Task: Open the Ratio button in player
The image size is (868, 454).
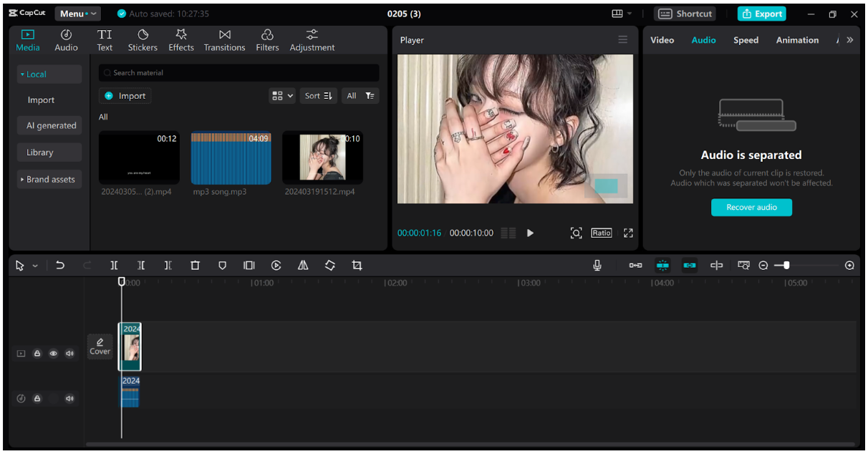Action: (602, 233)
